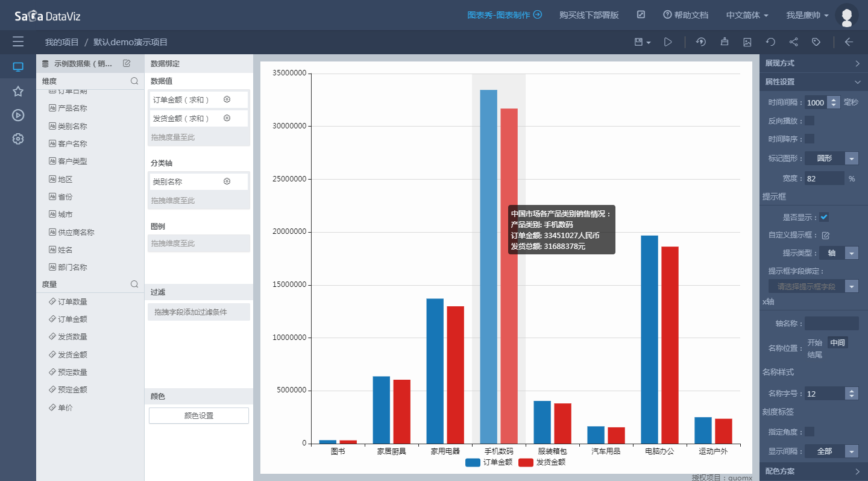The width and height of the screenshot is (868, 481).
Task: Click the image export icon in toolbar
Action: click(747, 42)
